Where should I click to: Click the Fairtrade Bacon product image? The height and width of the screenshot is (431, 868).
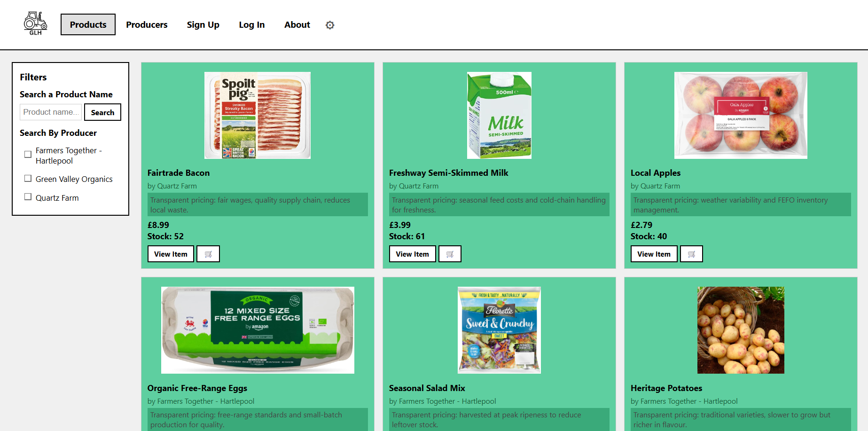[258, 115]
